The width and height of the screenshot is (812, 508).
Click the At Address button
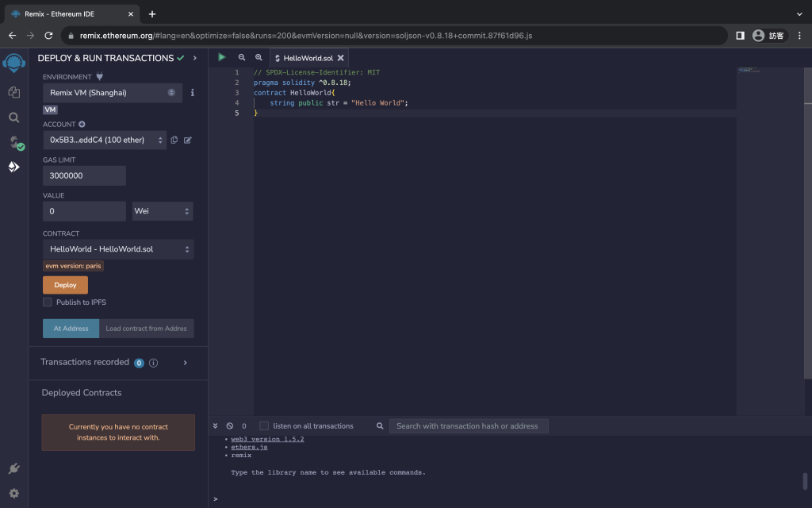point(71,329)
